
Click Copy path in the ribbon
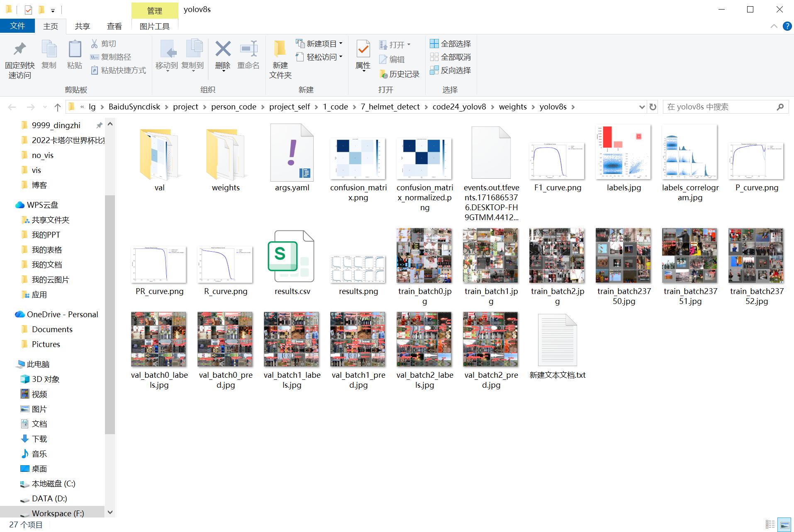click(x=111, y=57)
